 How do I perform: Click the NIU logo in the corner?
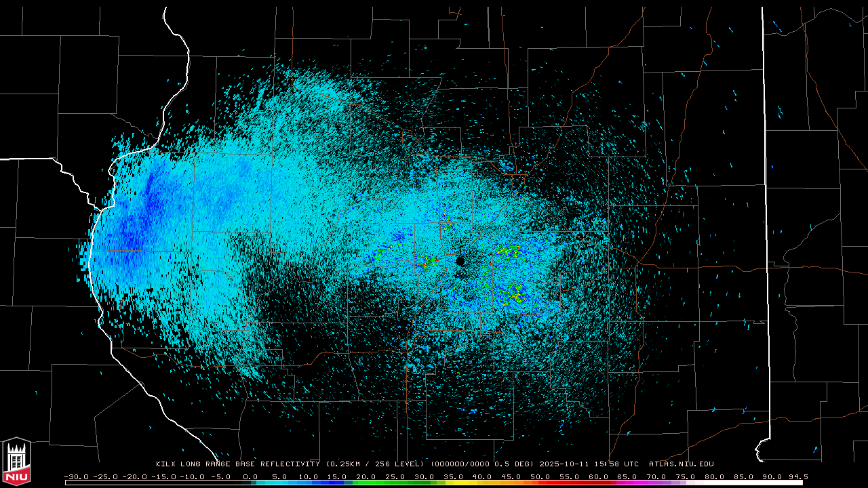pos(16,462)
